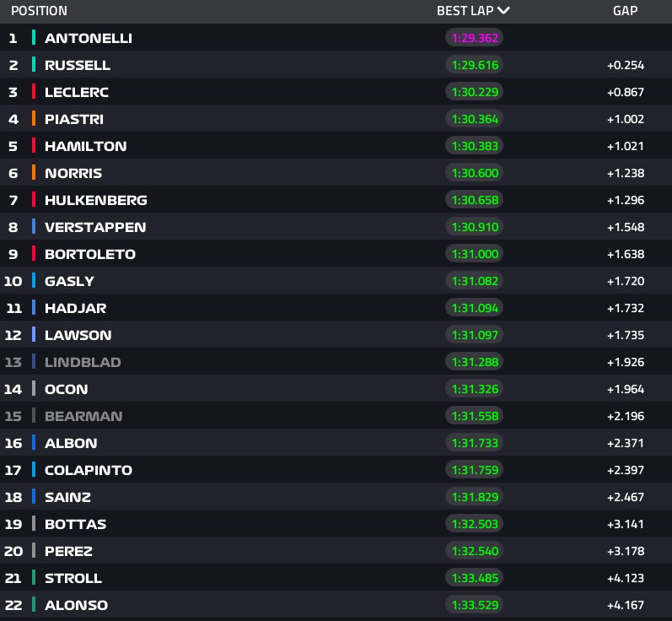Click Gasly's blue team color marker
This screenshot has width=672, height=621.
pyautogui.click(x=34, y=281)
